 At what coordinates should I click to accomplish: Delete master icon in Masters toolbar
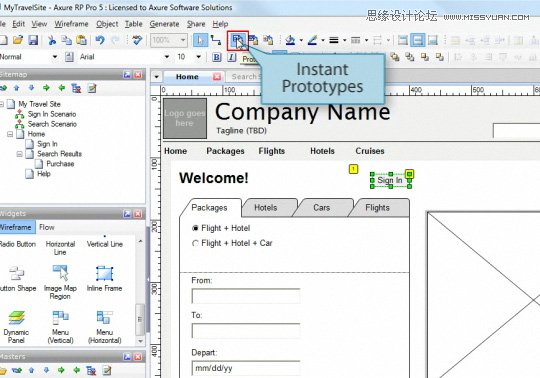91,370
